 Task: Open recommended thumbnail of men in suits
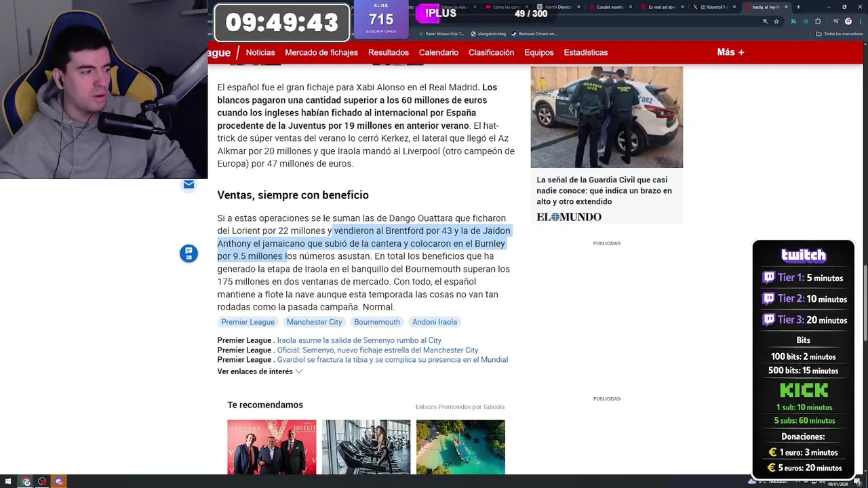tap(271, 447)
